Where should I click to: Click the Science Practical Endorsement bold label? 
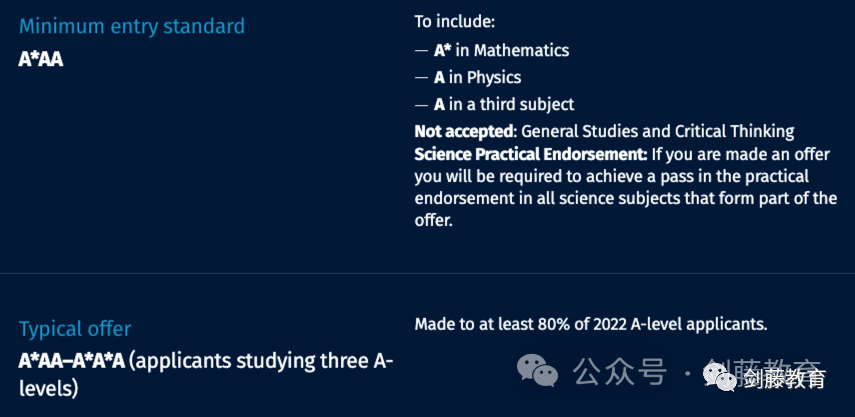click(x=531, y=155)
